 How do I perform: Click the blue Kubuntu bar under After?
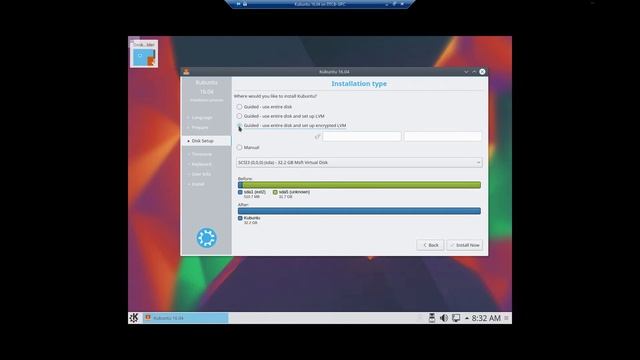click(359, 211)
